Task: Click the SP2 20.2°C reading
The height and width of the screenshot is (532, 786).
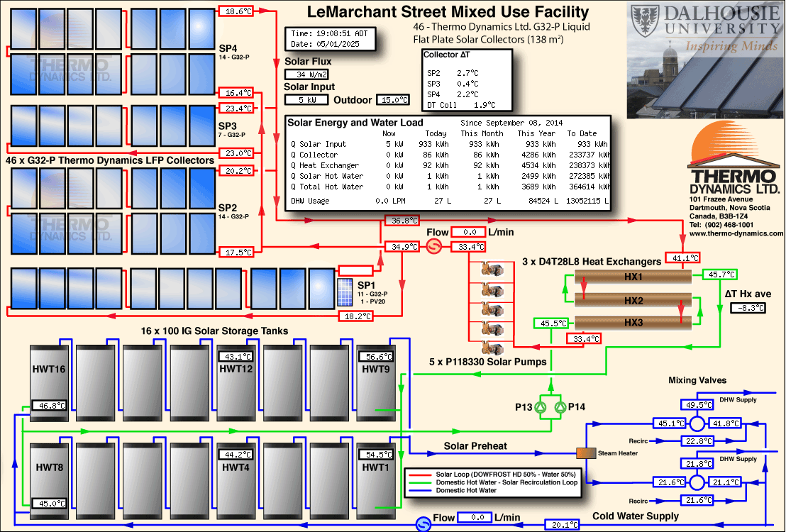Action: [236, 171]
